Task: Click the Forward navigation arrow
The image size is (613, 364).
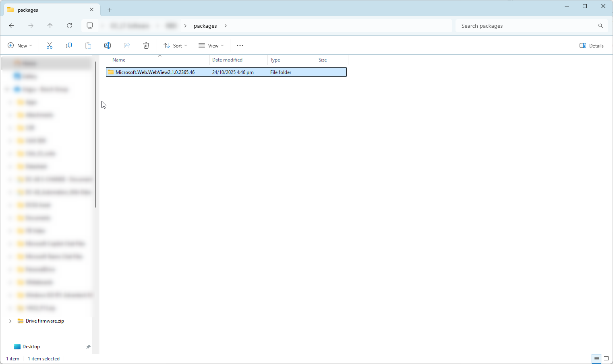Action: coord(31,26)
